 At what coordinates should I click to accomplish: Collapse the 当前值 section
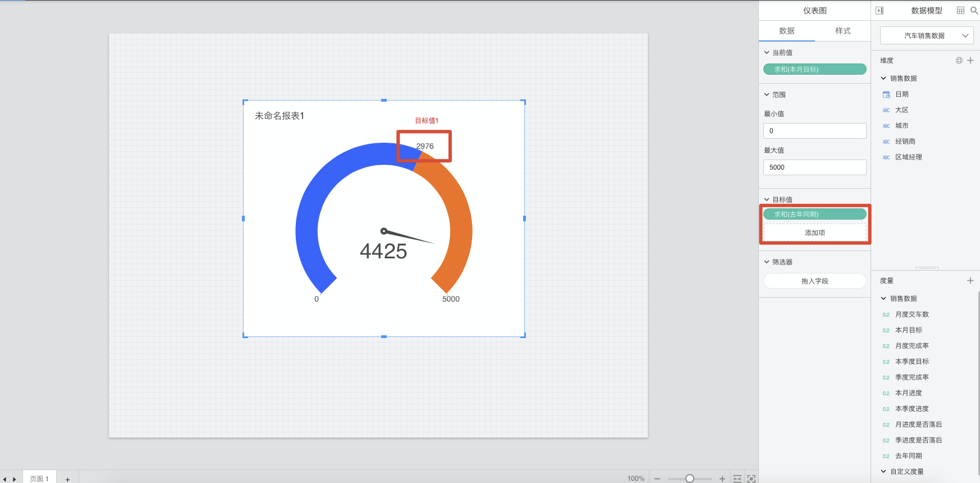pyautogui.click(x=767, y=52)
